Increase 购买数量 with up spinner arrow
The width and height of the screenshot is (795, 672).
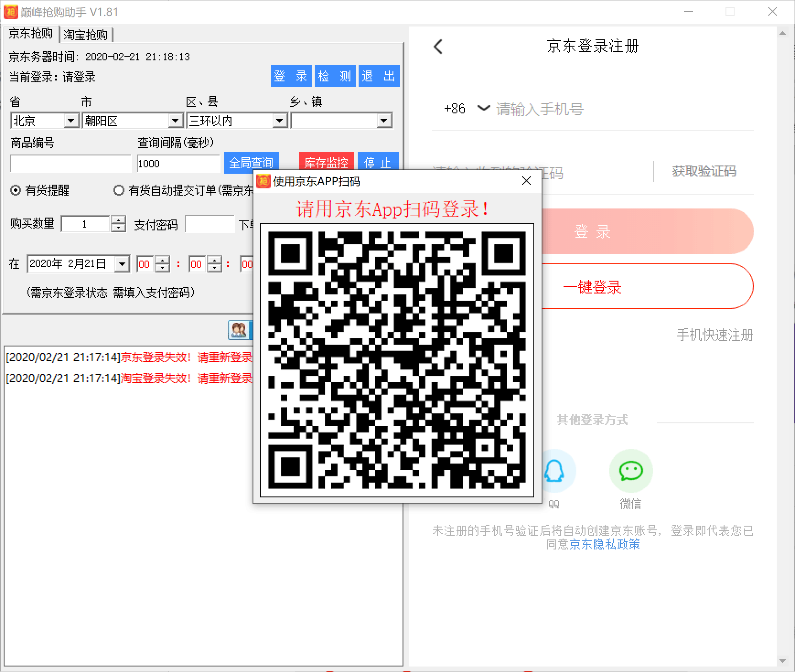coord(118,219)
